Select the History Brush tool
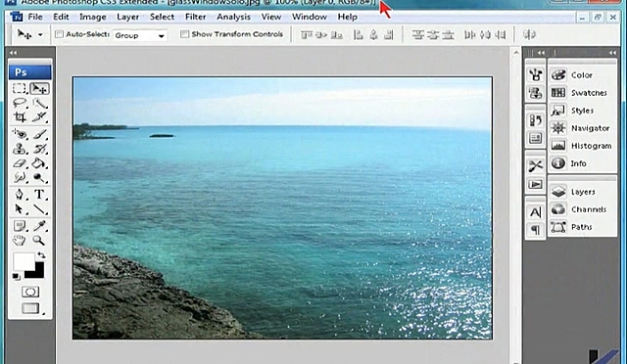 tap(39, 149)
